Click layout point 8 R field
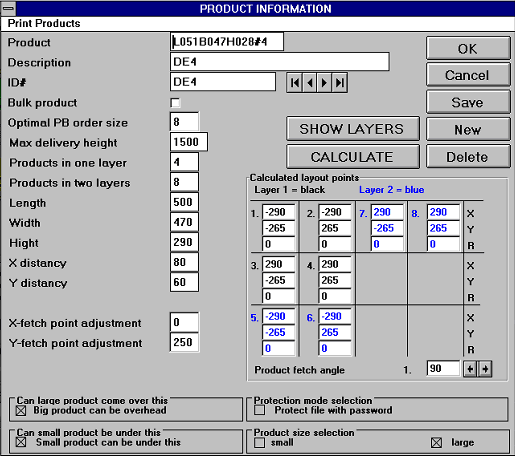Viewport: 515px width, 456px height. tap(443, 244)
